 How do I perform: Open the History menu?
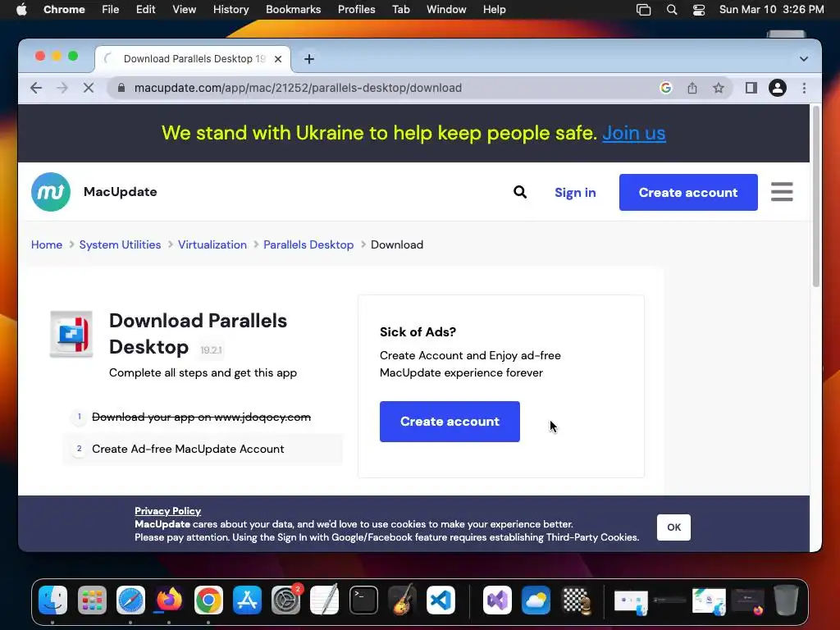point(231,10)
